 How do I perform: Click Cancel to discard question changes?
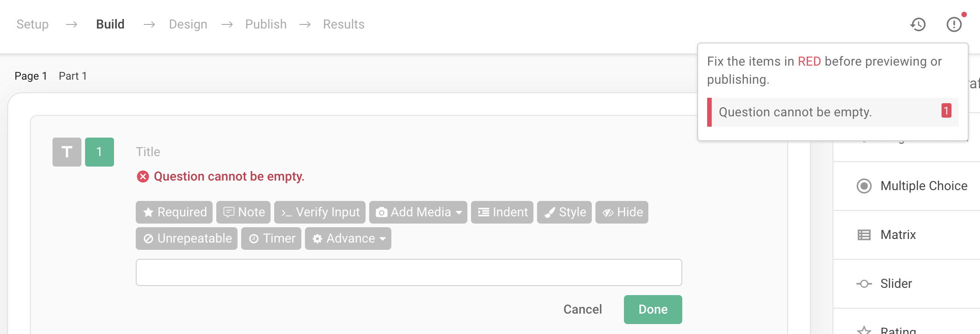tap(582, 309)
